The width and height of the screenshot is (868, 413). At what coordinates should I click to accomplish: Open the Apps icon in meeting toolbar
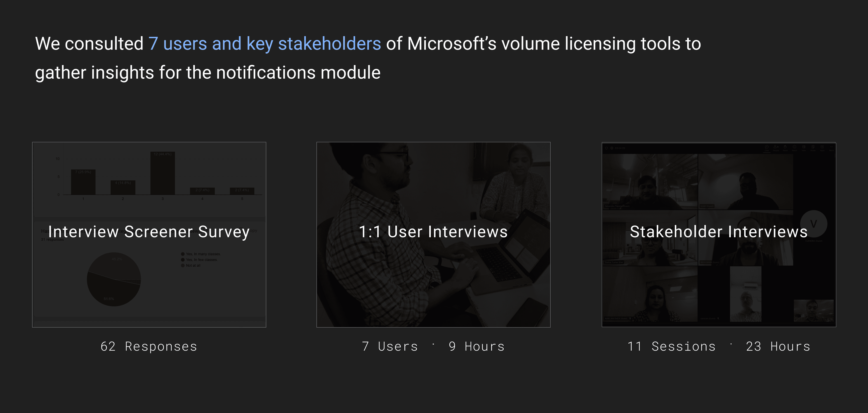(x=822, y=148)
